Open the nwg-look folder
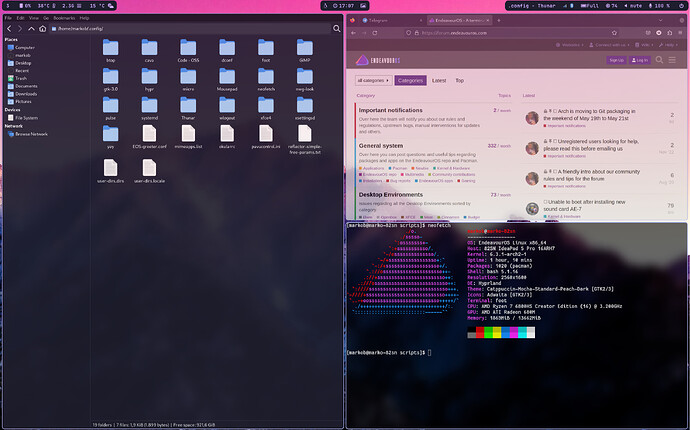The image size is (690, 430). (305, 80)
